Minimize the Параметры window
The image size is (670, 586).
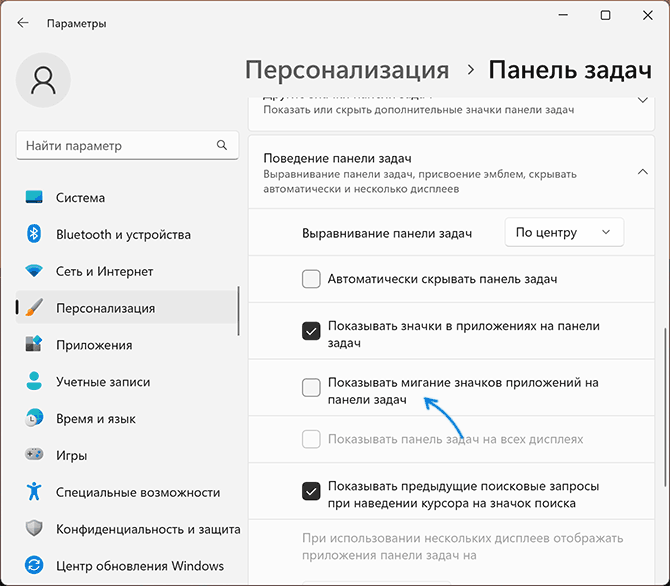click(x=563, y=15)
